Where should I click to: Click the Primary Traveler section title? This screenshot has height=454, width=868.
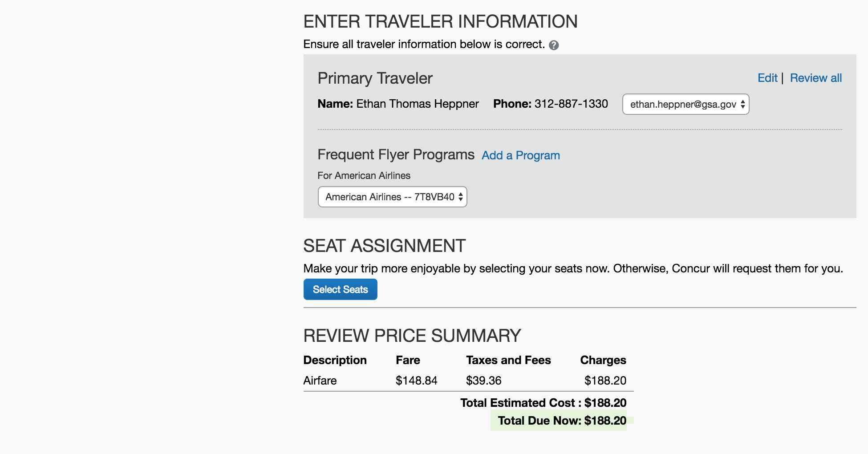pos(375,78)
